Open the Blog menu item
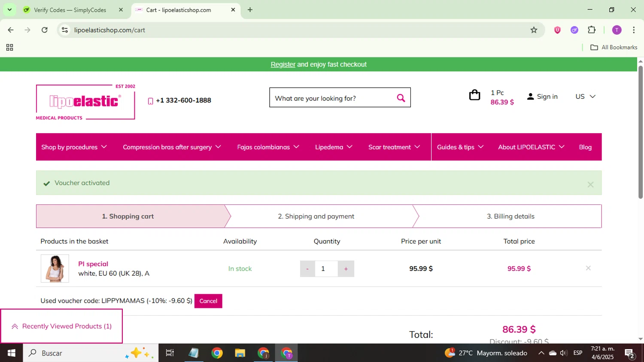This screenshot has width=644, height=362. 585,147
